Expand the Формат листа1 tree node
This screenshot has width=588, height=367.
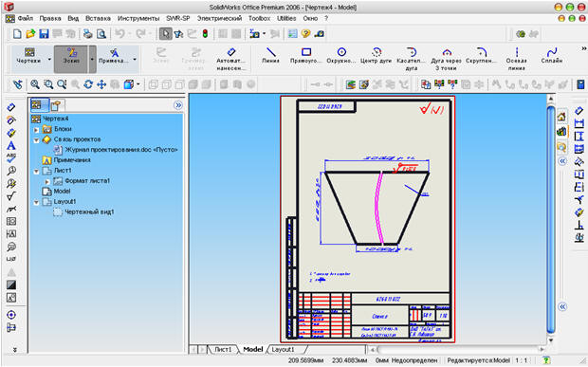[47, 182]
